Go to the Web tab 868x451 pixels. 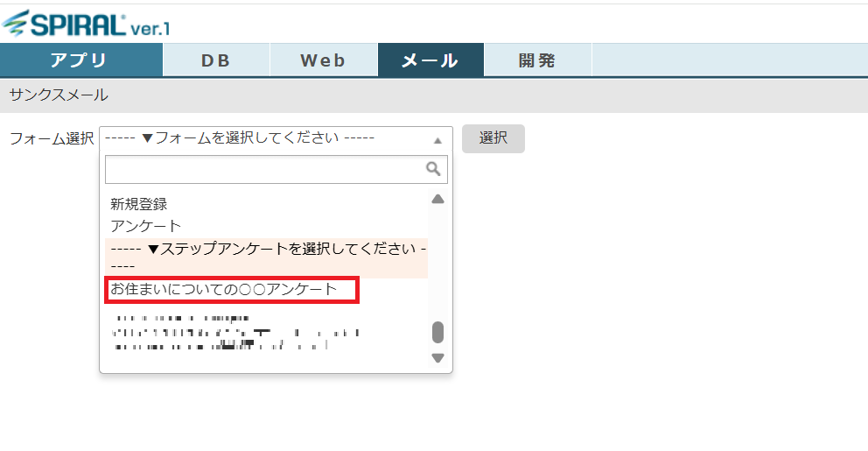[x=323, y=60]
